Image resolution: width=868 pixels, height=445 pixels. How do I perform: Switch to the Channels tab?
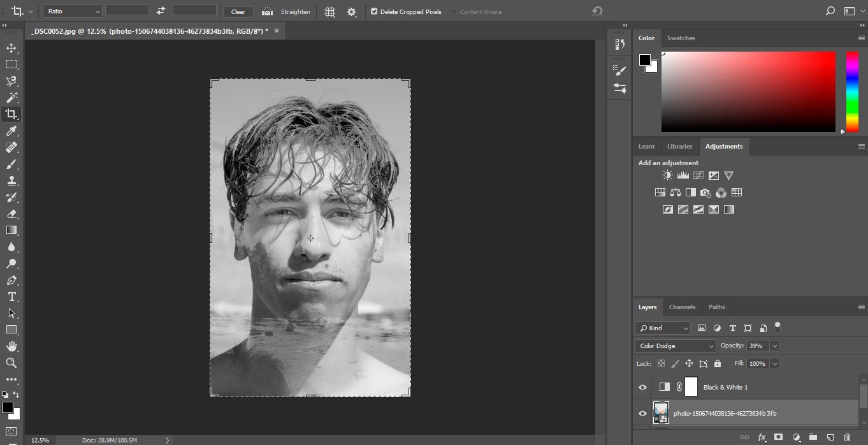(x=682, y=307)
